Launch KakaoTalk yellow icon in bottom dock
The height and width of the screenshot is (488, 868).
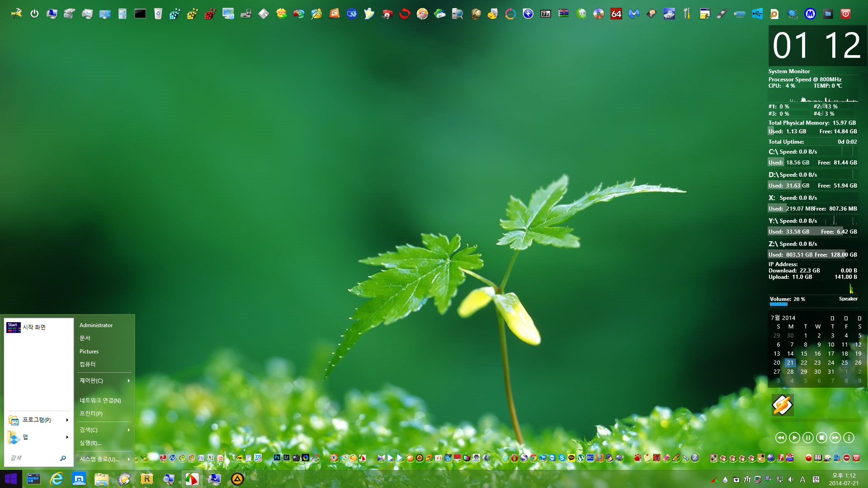coord(571,458)
